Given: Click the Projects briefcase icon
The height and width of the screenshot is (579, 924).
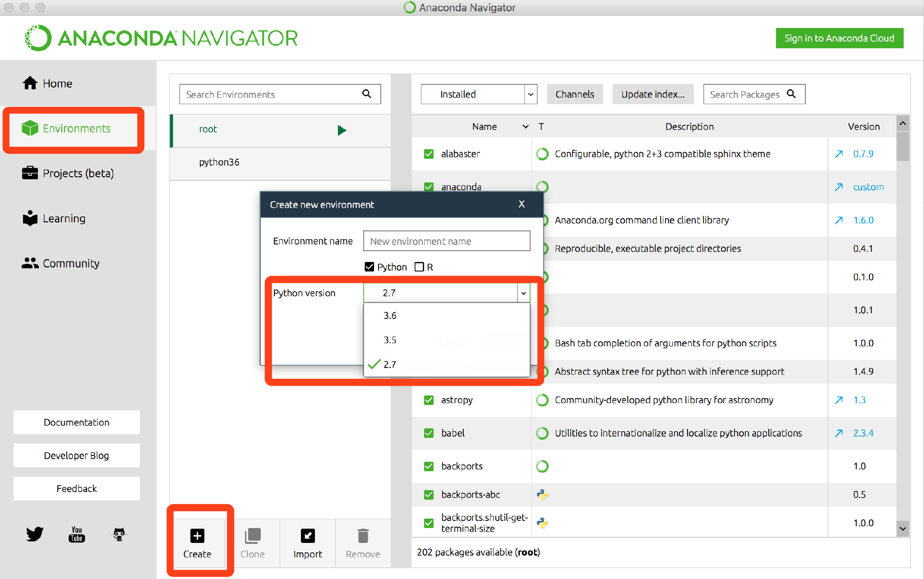Looking at the screenshot, I should (30, 173).
